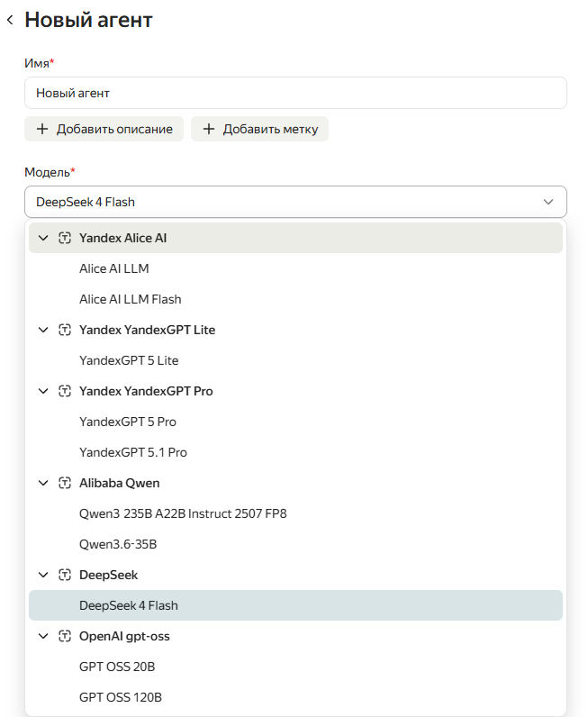Click the Модель combo box showing DeepSeek 4 Flash
Screen dimensions: 588x717
[295, 202]
